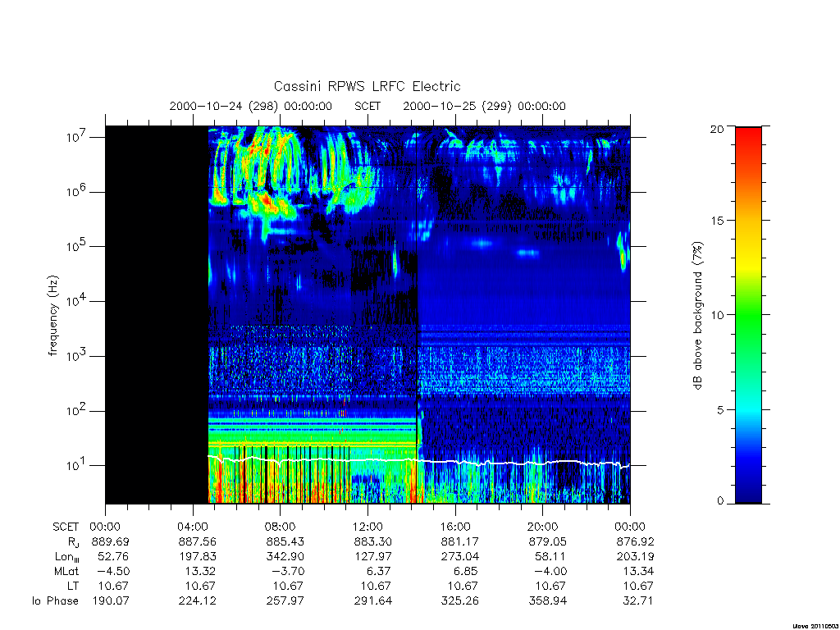This screenshot has width=840, height=630.
Task: Click the Lon III value '197.83'
Action: 199,557
